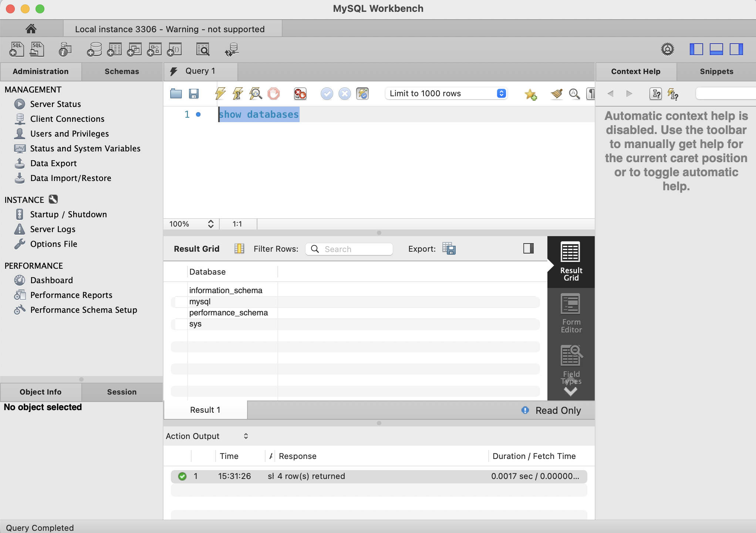Switch to the Snippets tab
This screenshot has width=756, height=533.
[716, 71]
